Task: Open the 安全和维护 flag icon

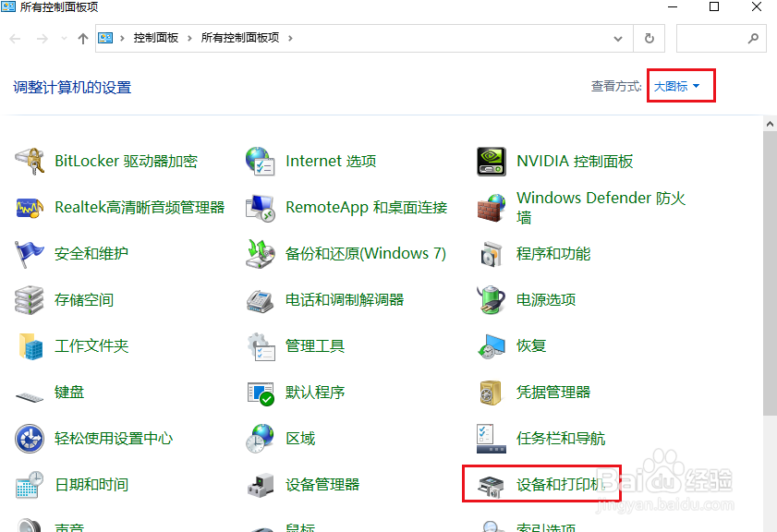Action: pos(29,254)
